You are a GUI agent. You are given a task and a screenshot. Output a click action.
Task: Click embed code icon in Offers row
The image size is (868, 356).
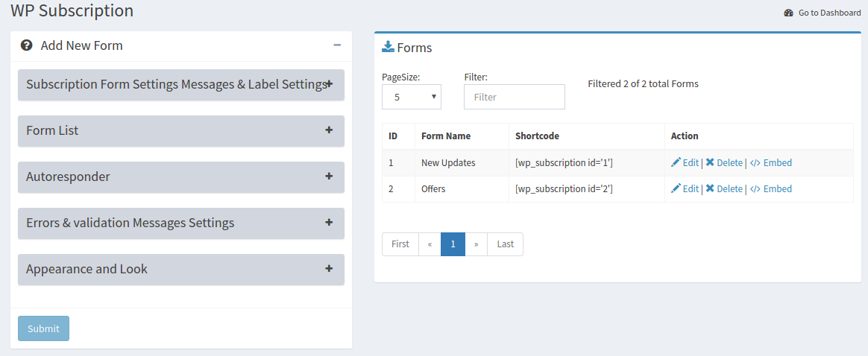click(755, 188)
